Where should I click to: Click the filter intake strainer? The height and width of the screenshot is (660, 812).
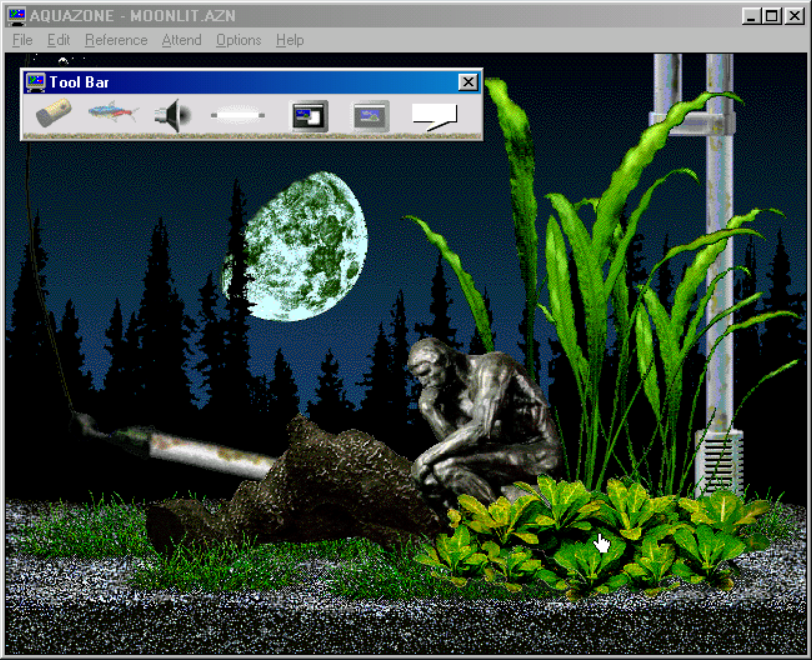pyautogui.click(x=719, y=462)
